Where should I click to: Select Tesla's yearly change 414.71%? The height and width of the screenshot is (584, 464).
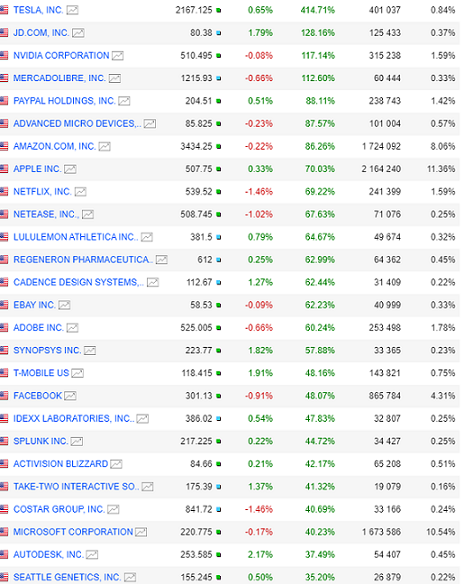point(318,10)
